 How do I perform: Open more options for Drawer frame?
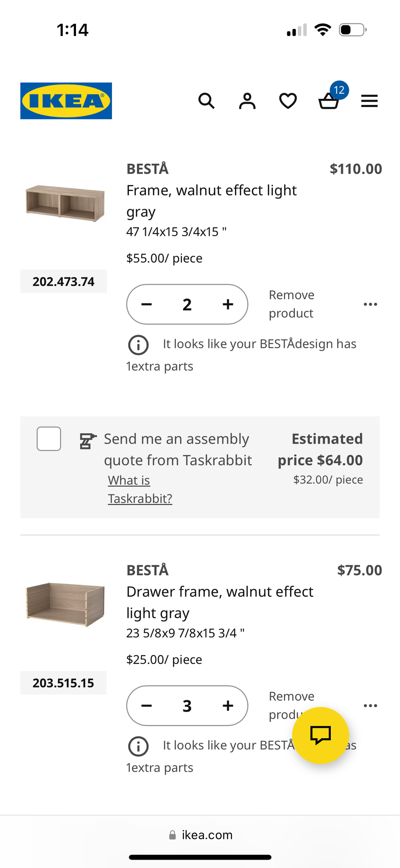pyautogui.click(x=370, y=705)
